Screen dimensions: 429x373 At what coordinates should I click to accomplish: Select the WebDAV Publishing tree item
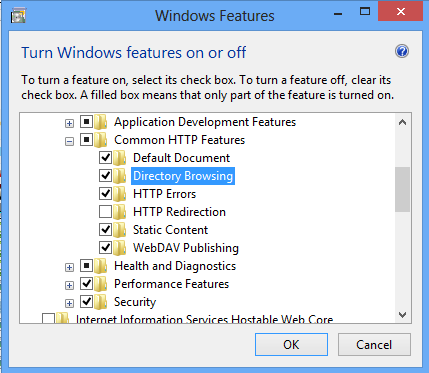(186, 248)
